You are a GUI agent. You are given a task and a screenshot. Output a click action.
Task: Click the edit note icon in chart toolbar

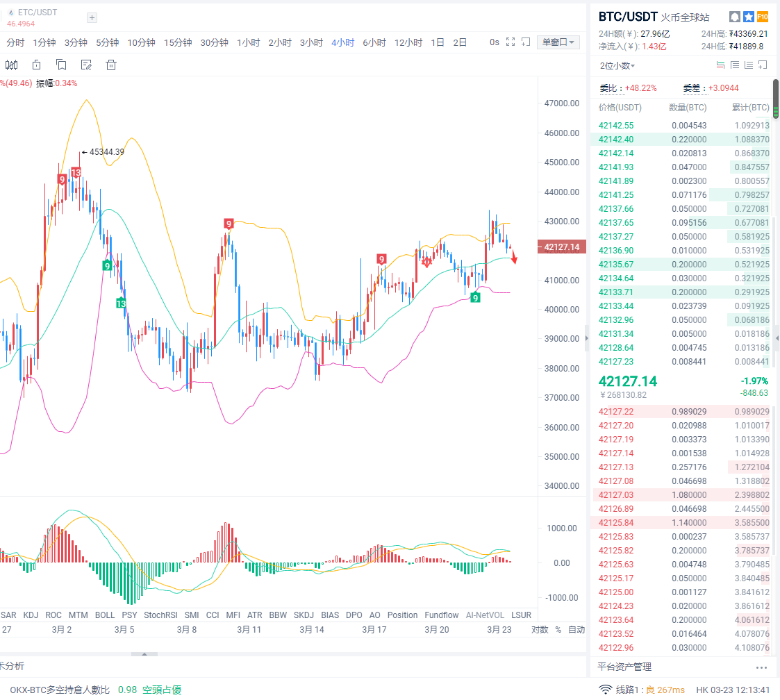86,65
